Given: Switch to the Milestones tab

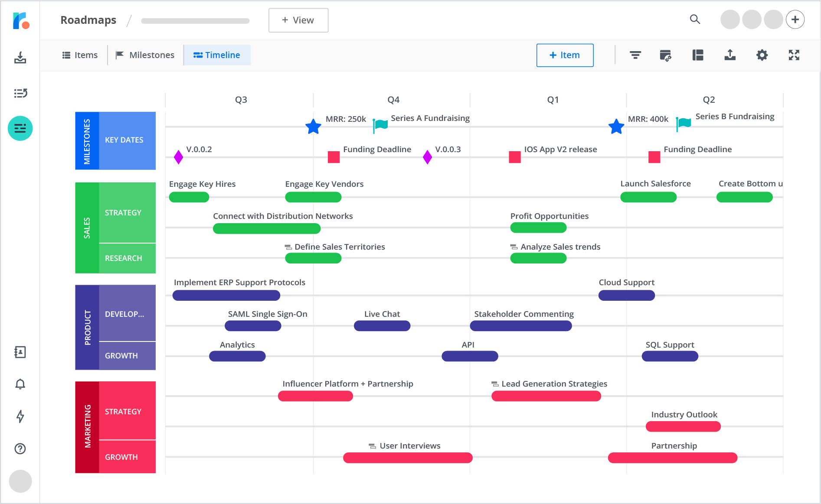Looking at the screenshot, I should point(145,55).
